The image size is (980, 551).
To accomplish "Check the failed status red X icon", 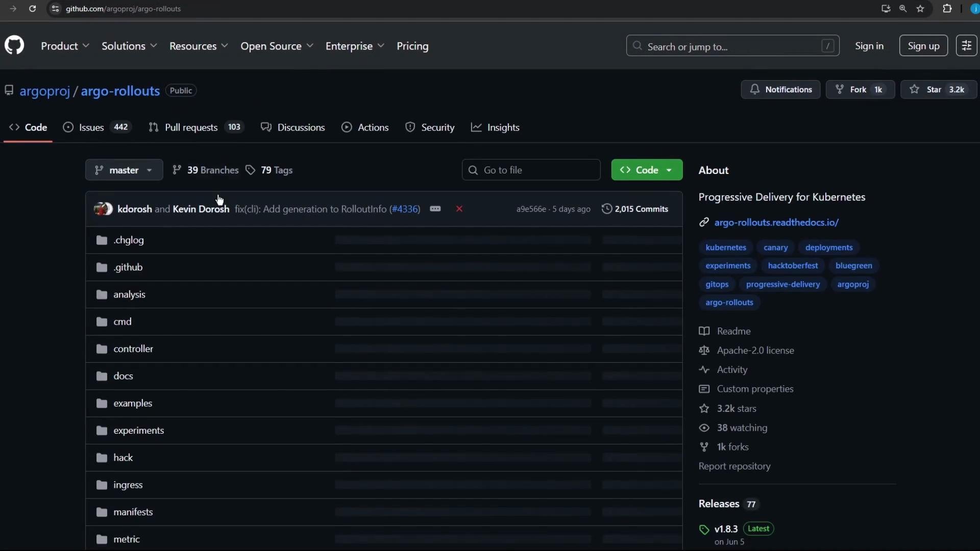I will (x=459, y=209).
